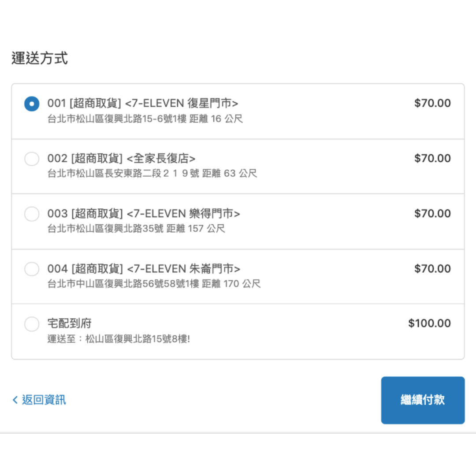Click the address 復興北路56號58號1樓 距離 170 公尺
The width and height of the screenshot is (476, 476).
click(x=154, y=284)
